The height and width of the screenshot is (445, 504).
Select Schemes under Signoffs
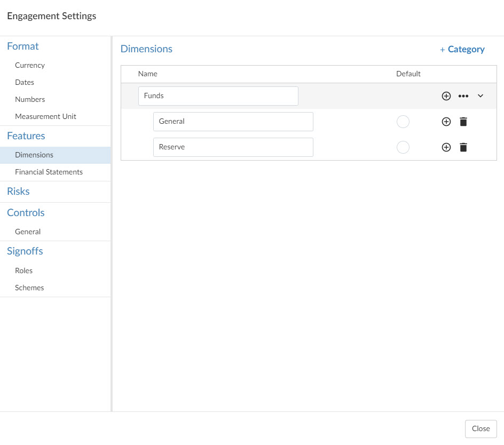click(x=29, y=288)
